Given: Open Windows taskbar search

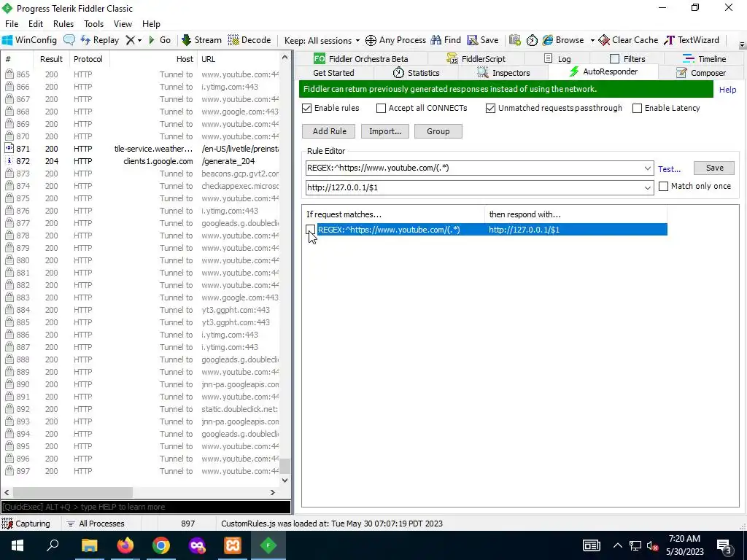Looking at the screenshot, I should [x=53, y=545].
